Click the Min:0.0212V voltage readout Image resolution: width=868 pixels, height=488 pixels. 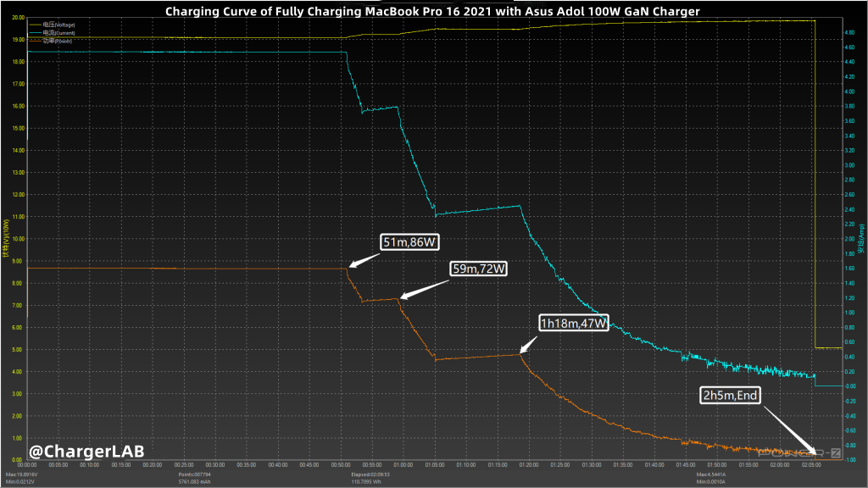20,482
